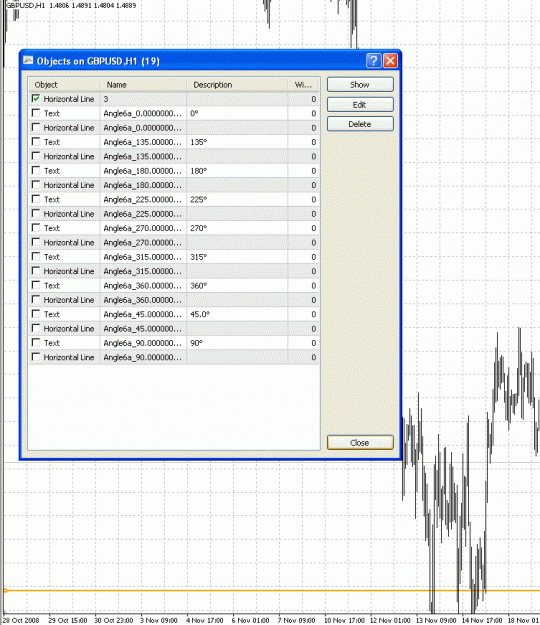Select the 225° description cell
Viewport: 540px width, 625px height.
237,199
